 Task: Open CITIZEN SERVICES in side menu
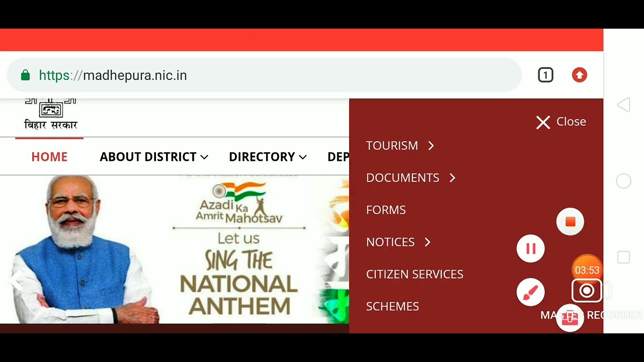click(x=415, y=275)
